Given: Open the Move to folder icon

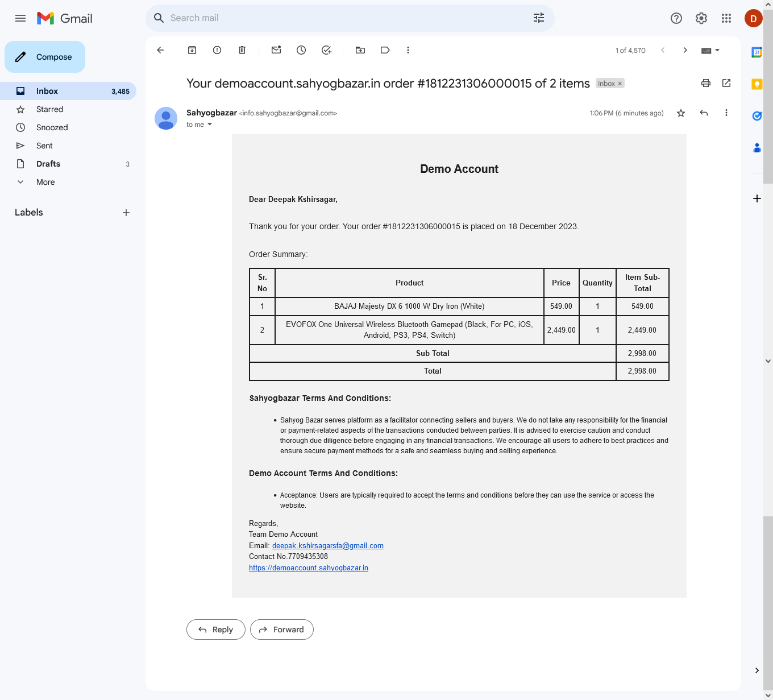Looking at the screenshot, I should 360,50.
